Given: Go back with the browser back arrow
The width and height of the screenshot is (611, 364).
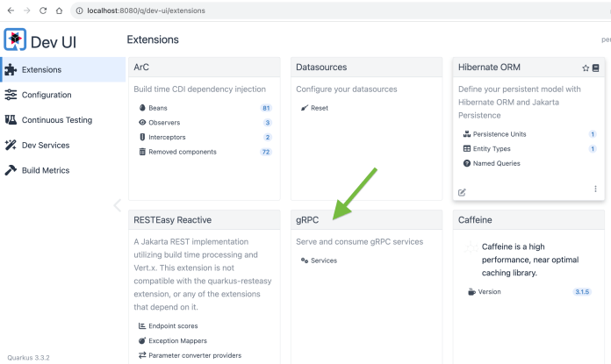Looking at the screenshot, I should click(x=9, y=10).
